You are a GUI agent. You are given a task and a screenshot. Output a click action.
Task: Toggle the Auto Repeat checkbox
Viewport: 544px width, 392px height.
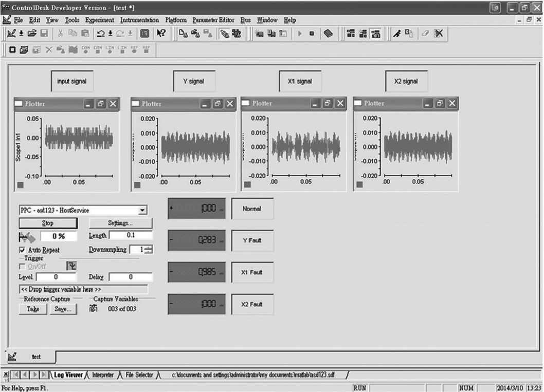(x=22, y=249)
